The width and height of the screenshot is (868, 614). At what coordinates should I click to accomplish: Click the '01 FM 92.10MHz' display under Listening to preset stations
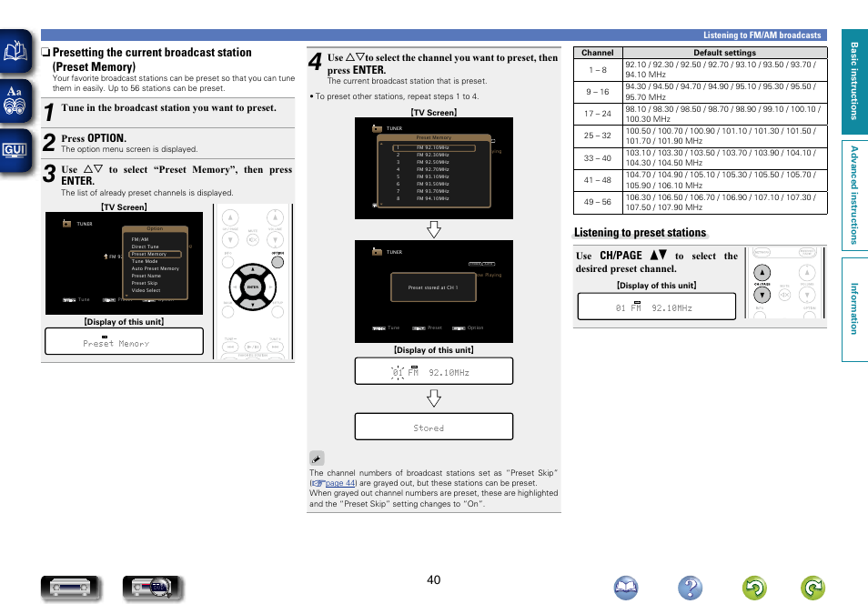click(x=657, y=307)
